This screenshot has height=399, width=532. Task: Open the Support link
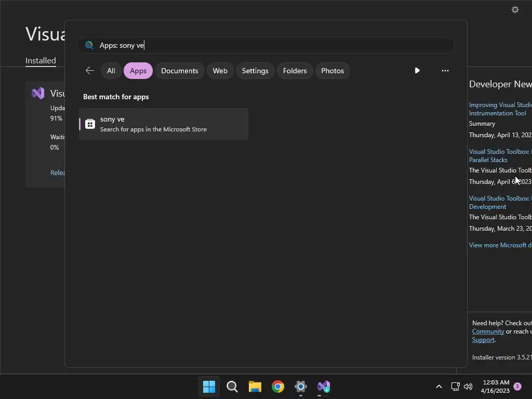[x=483, y=340]
